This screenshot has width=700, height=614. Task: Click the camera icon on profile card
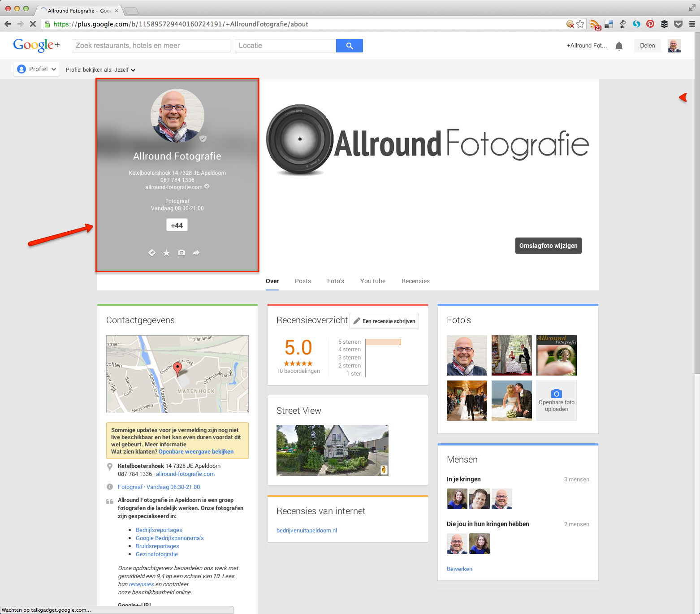(x=181, y=253)
